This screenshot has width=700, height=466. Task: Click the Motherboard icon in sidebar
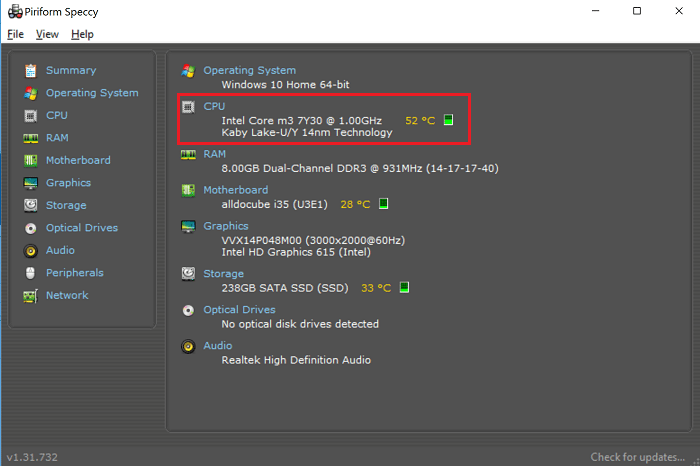(x=30, y=161)
